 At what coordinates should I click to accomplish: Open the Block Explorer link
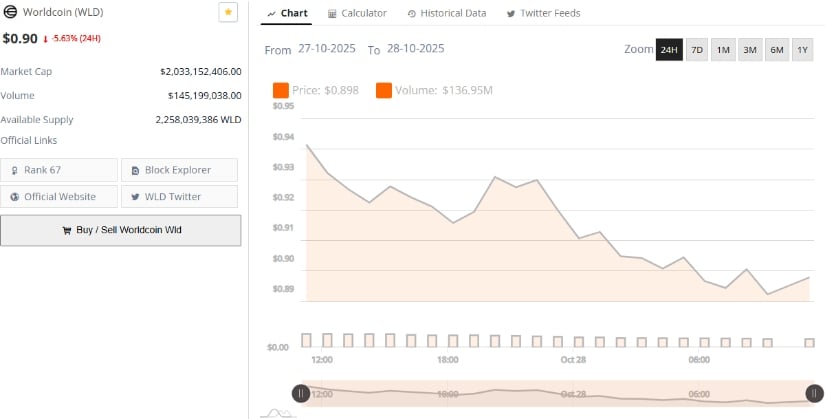(179, 170)
